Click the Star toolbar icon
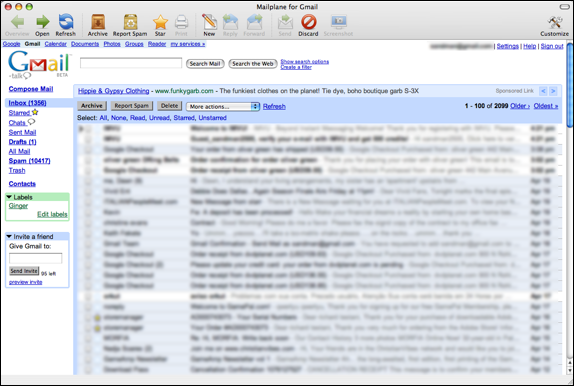574x386 pixels. pyautogui.click(x=160, y=22)
